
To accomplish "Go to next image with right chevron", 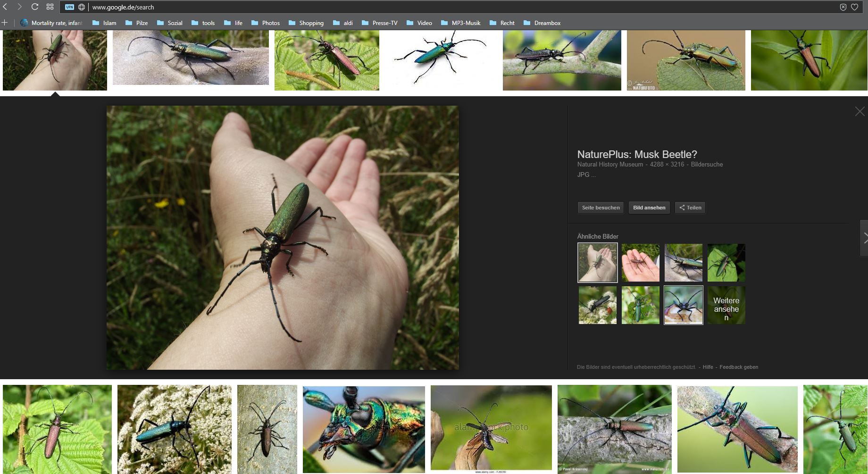I will [864, 238].
